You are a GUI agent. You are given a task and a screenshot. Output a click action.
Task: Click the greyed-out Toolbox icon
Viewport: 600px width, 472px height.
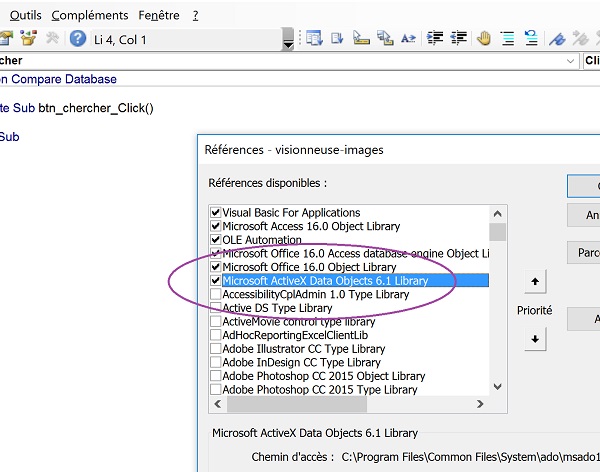point(52,38)
